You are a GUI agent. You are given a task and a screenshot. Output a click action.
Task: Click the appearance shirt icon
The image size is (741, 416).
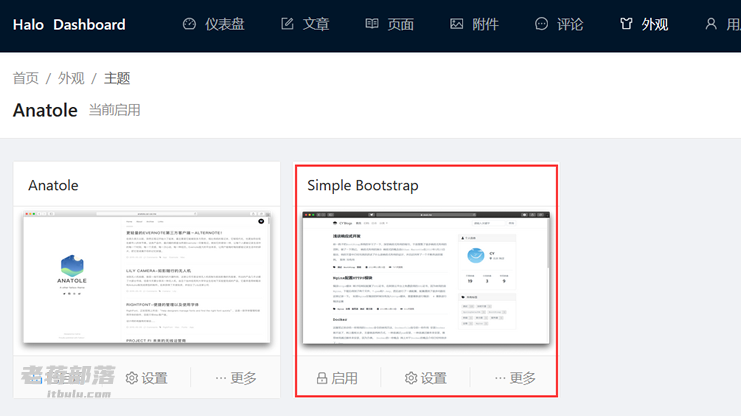coord(626,24)
